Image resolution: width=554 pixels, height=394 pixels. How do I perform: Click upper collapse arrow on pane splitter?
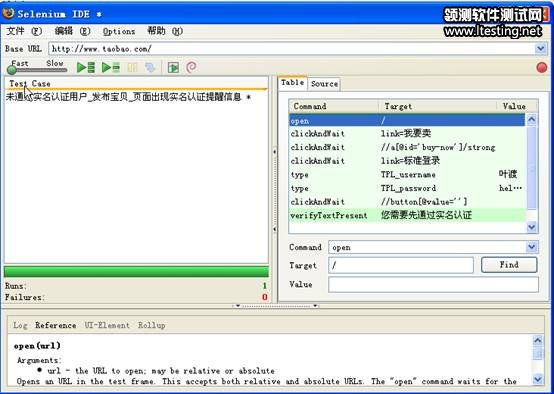click(x=275, y=152)
